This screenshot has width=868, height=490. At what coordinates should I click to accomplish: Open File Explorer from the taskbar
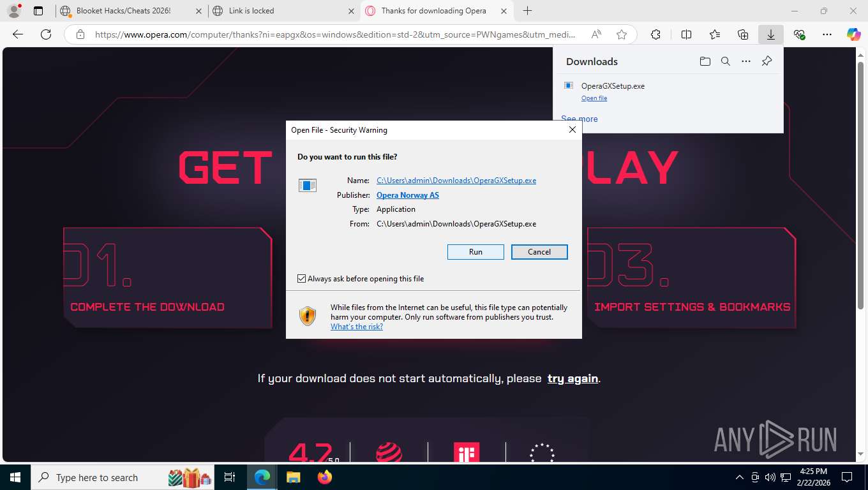tap(293, 477)
